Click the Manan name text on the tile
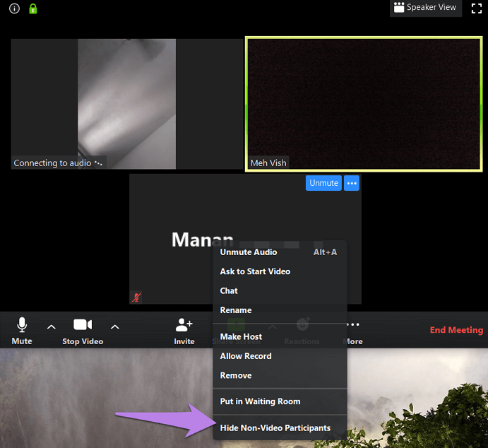This screenshot has height=448, width=488. click(202, 240)
